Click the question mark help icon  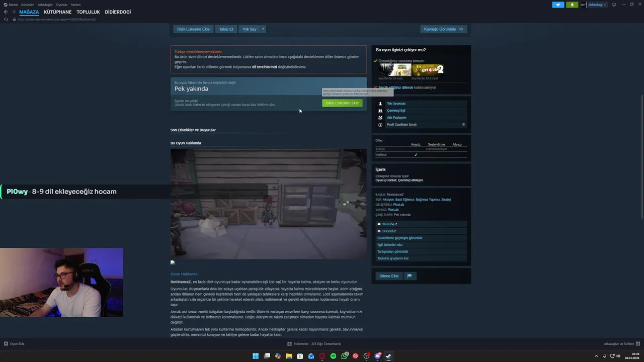[463, 125]
